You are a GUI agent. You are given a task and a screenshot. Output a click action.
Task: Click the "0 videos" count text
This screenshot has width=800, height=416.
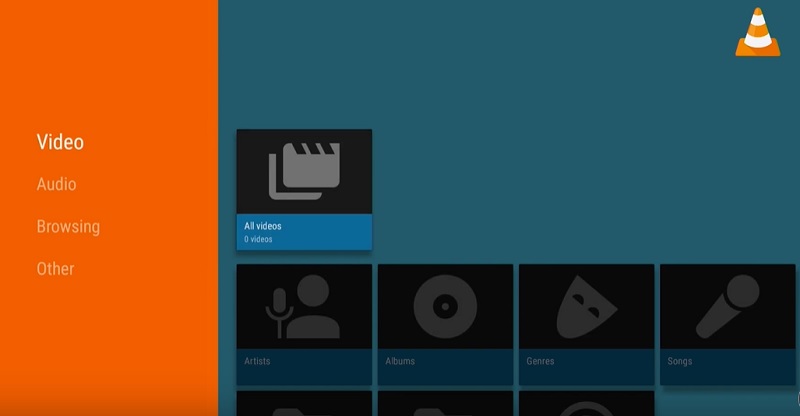(258, 239)
